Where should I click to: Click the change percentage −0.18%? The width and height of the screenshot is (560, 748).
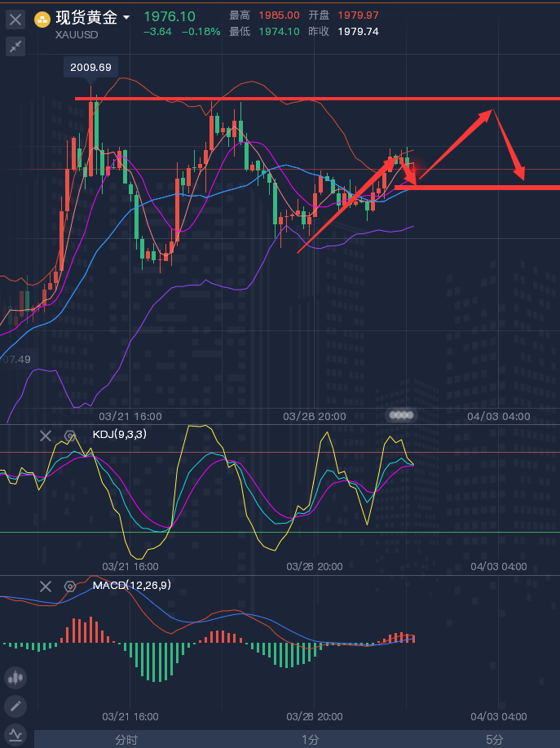(x=202, y=32)
